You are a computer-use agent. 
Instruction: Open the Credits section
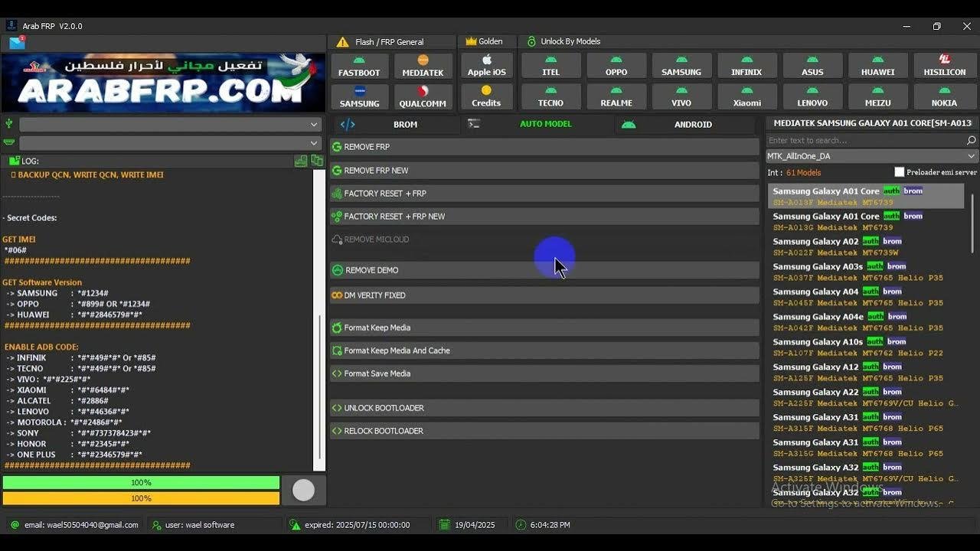pos(486,96)
